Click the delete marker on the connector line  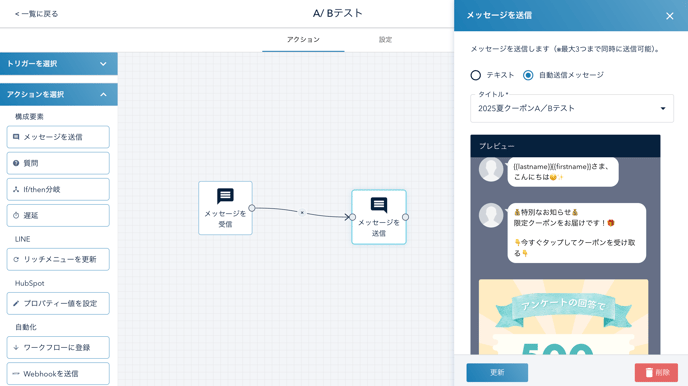click(x=302, y=212)
